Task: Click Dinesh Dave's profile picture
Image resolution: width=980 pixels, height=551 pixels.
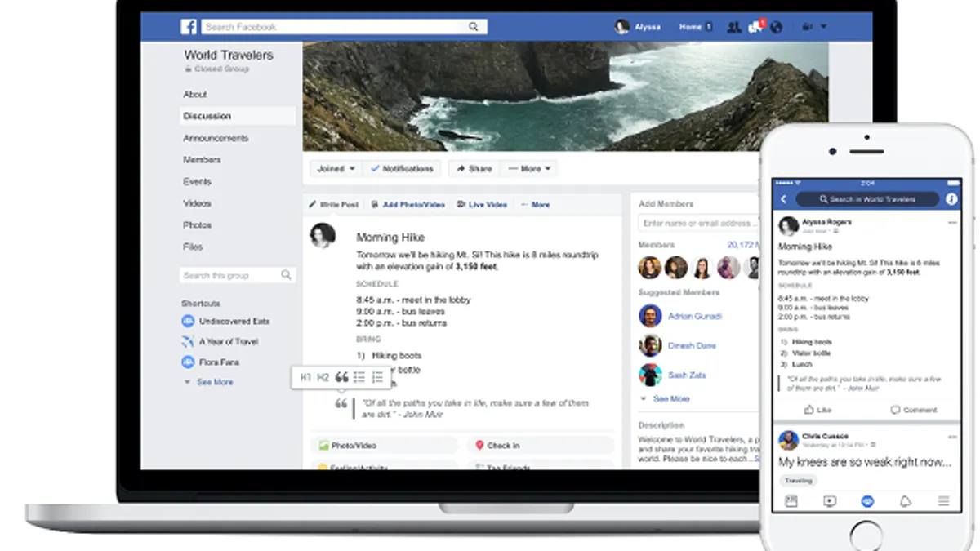Action: (x=650, y=345)
